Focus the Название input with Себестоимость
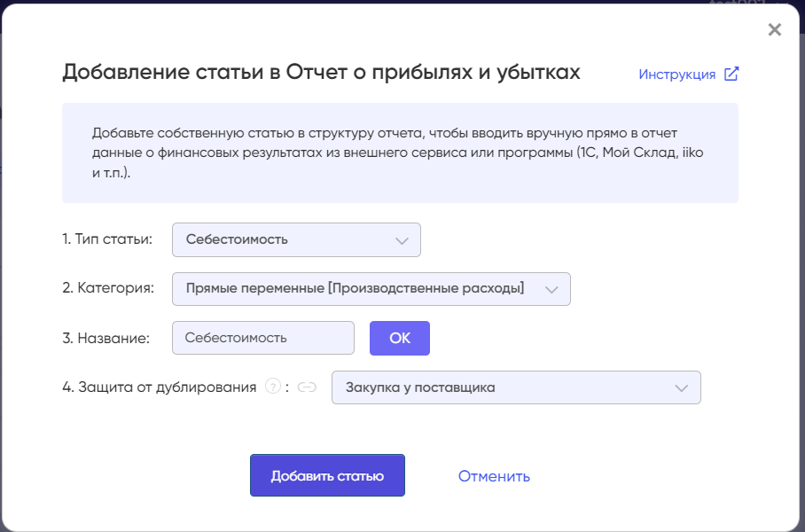This screenshot has height=532, width=805. click(262, 338)
